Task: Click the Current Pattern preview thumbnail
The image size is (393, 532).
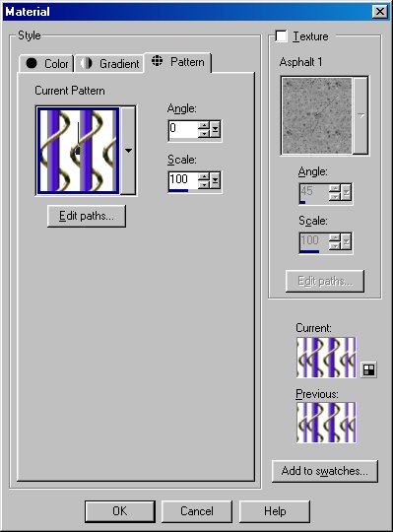Action: tap(79, 151)
